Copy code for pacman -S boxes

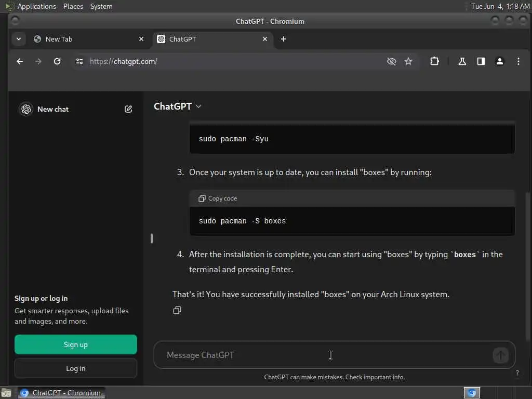218,198
